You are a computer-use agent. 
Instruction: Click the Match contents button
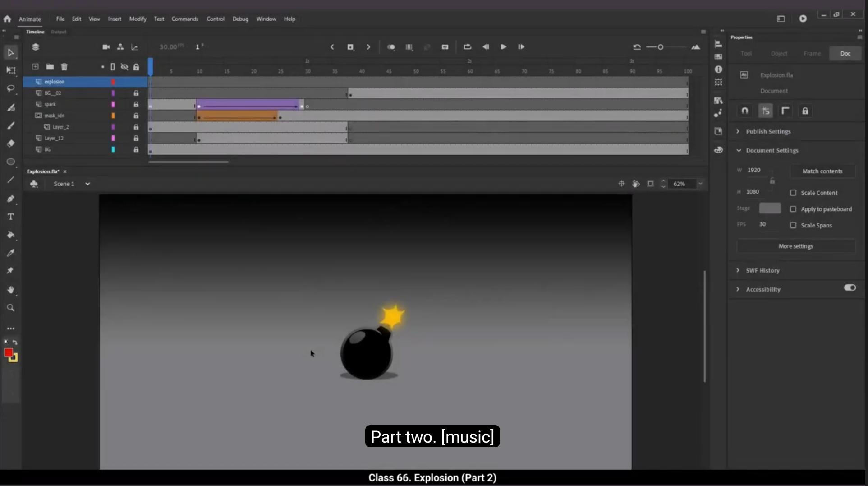[x=822, y=171]
